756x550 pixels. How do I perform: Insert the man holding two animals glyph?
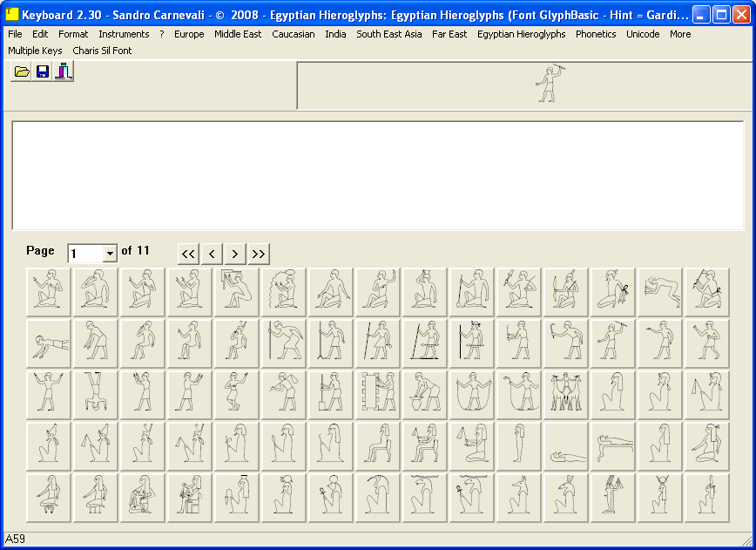pyautogui.click(x=566, y=394)
